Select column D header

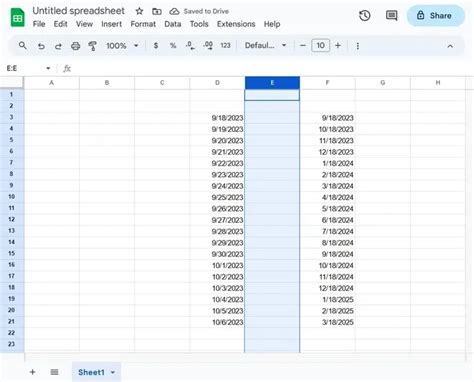click(217, 83)
